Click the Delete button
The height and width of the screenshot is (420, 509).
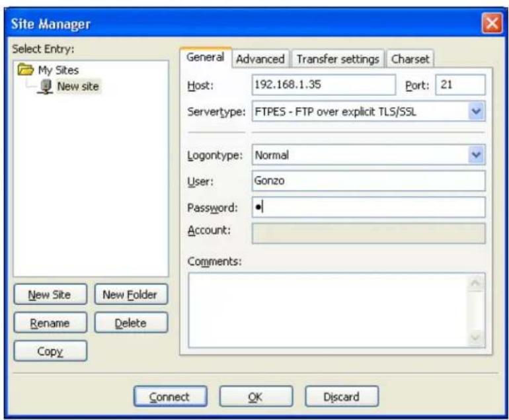pos(131,323)
